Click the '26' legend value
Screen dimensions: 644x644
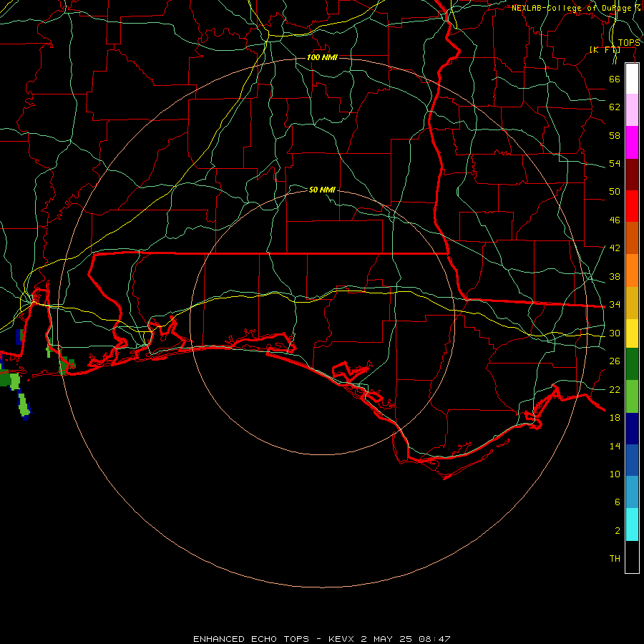[615, 361]
